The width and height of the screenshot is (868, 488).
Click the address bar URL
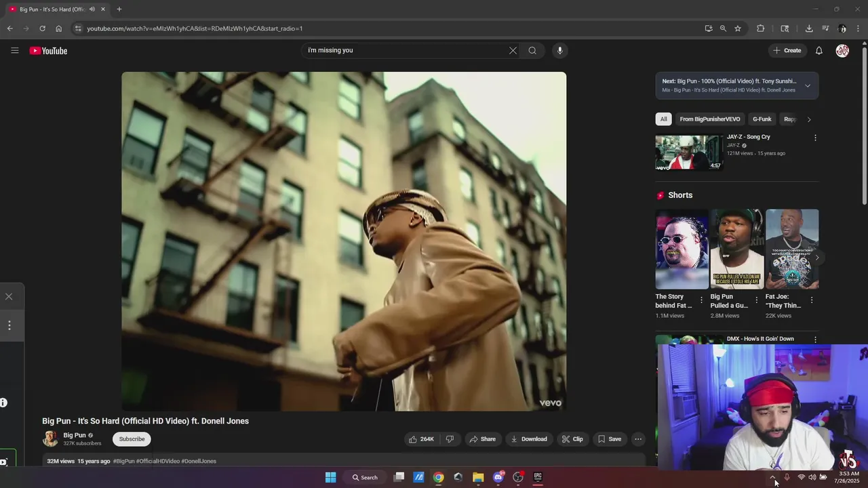click(x=195, y=28)
